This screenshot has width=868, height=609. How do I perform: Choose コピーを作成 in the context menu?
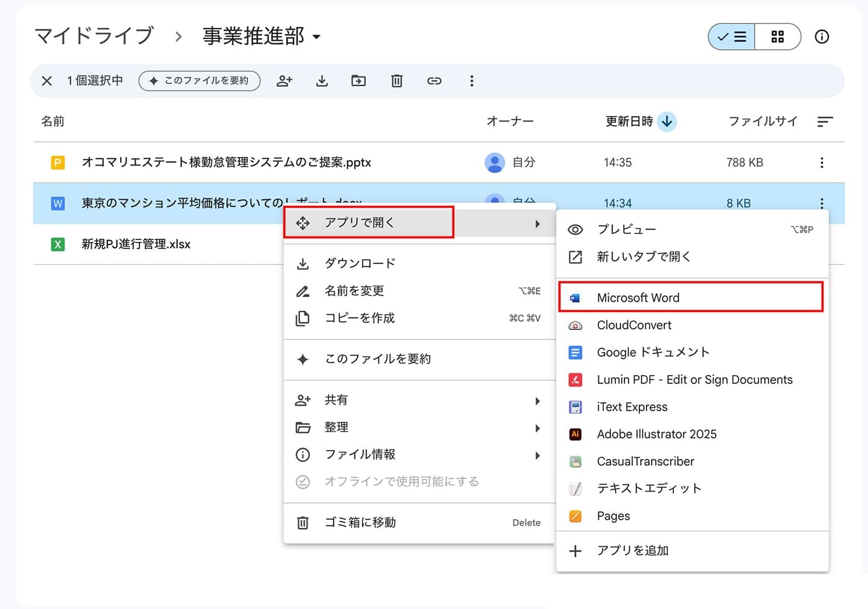pyautogui.click(x=419, y=318)
